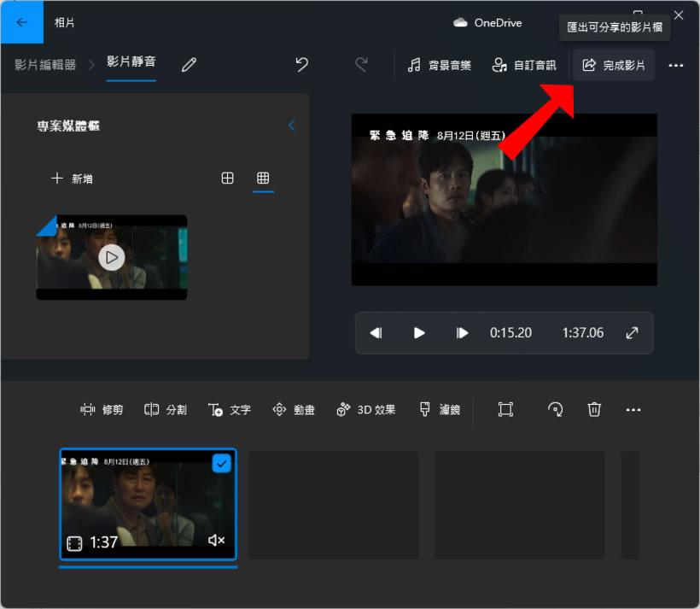Click the video preview frame
700x609 pixels.
click(x=504, y=200)
